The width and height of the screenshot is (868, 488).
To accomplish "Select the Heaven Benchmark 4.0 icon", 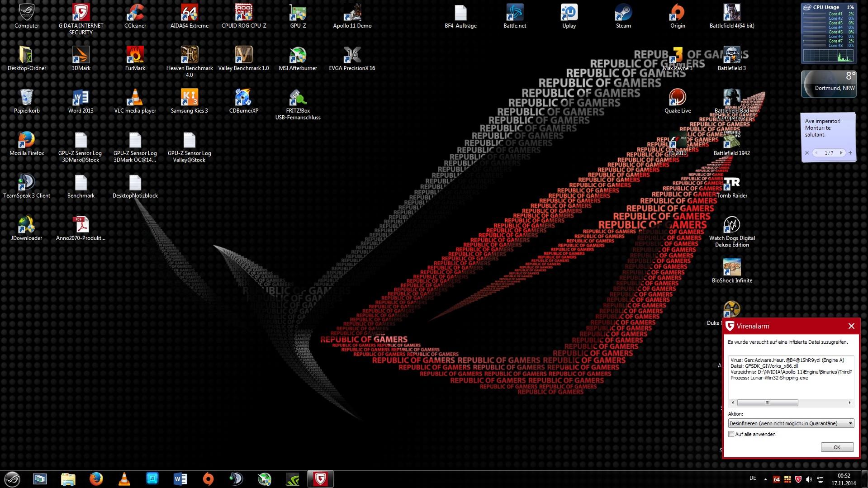I will (189, 62).
